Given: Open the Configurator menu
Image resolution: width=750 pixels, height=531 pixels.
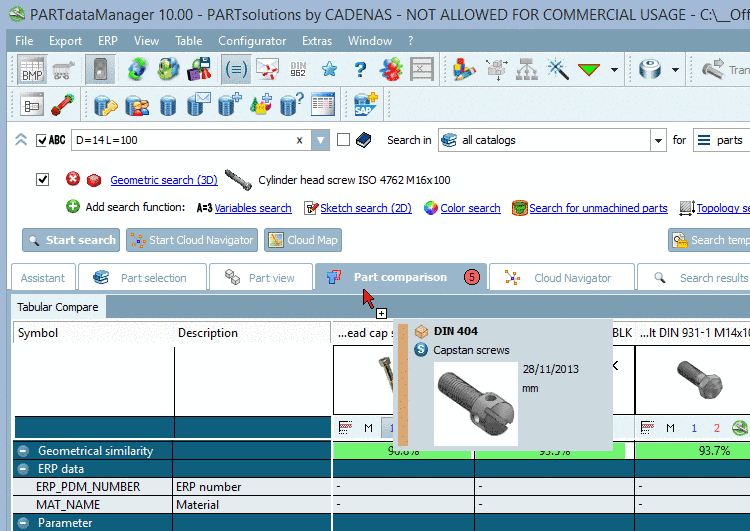Looking at the screenshot, I should [252, 41].
